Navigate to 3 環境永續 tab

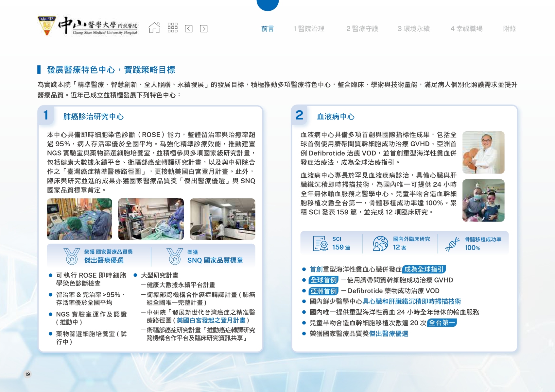[413, 29]
